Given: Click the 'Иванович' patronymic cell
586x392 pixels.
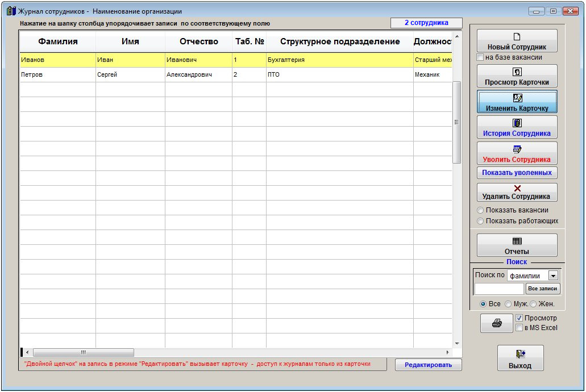Looking at the screenshot, I should [x=198, y=60].
